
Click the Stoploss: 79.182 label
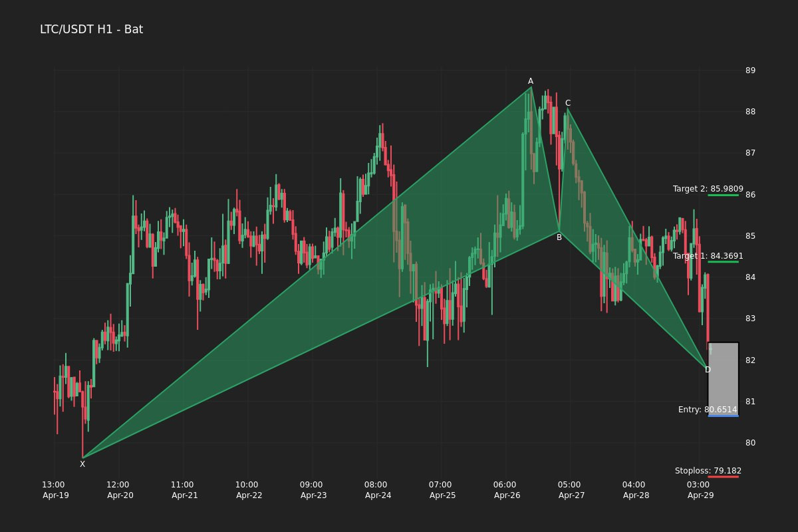click(708, 471)
